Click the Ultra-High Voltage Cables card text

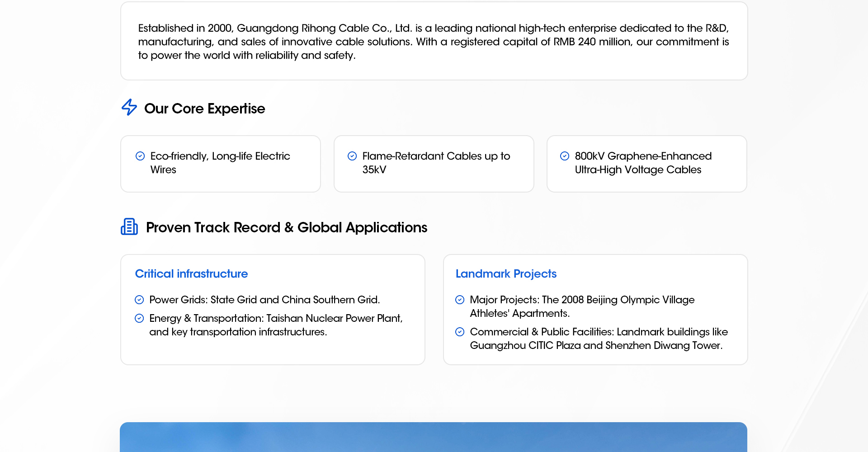click(x=642, y=163)
